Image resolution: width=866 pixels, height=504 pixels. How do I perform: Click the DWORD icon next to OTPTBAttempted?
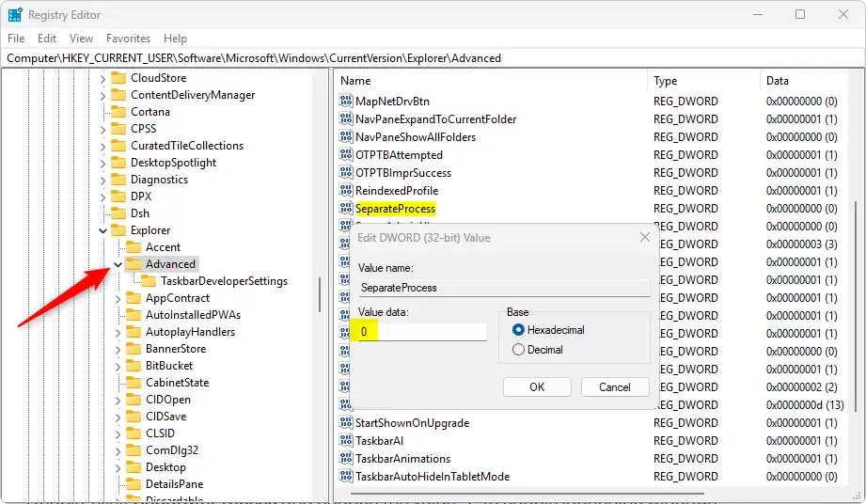click(x=346, y=154)
